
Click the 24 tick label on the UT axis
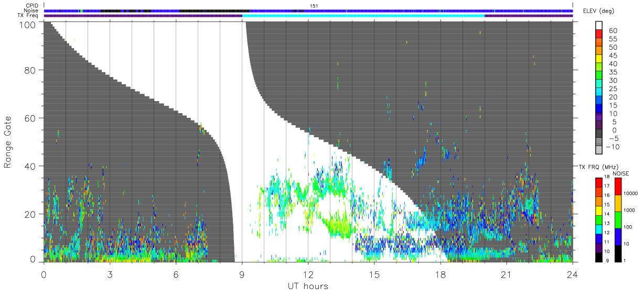[x=572, y=274]
